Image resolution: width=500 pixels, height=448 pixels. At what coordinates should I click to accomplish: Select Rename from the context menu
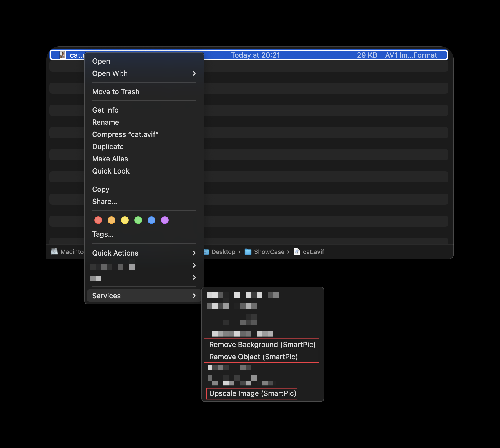105,122
